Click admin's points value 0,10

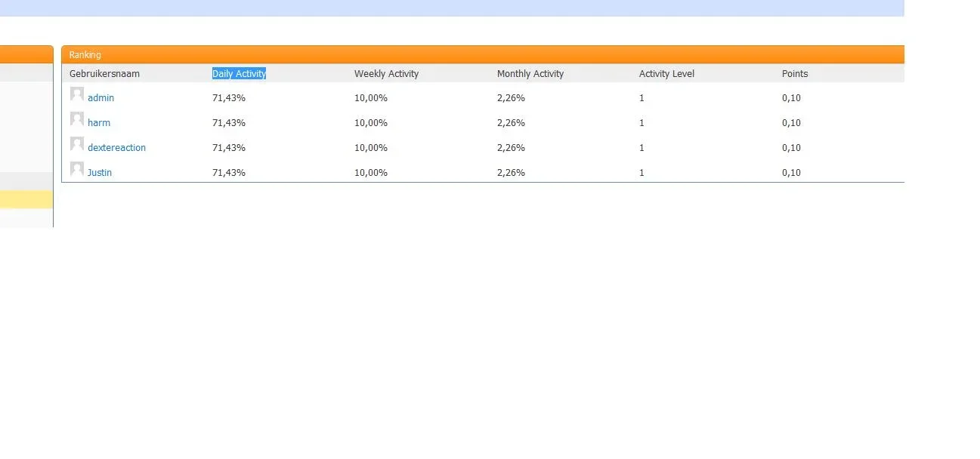[x=791, y=98]
